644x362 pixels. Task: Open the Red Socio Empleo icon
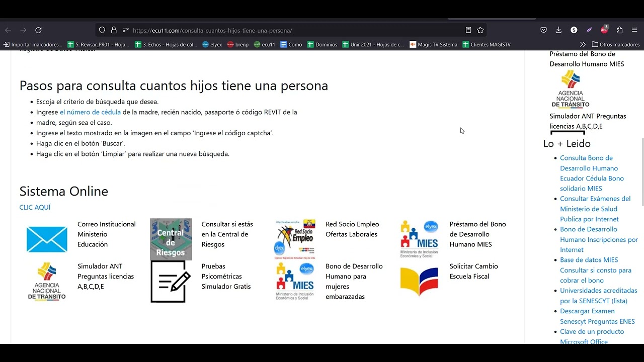coord(295,237)
